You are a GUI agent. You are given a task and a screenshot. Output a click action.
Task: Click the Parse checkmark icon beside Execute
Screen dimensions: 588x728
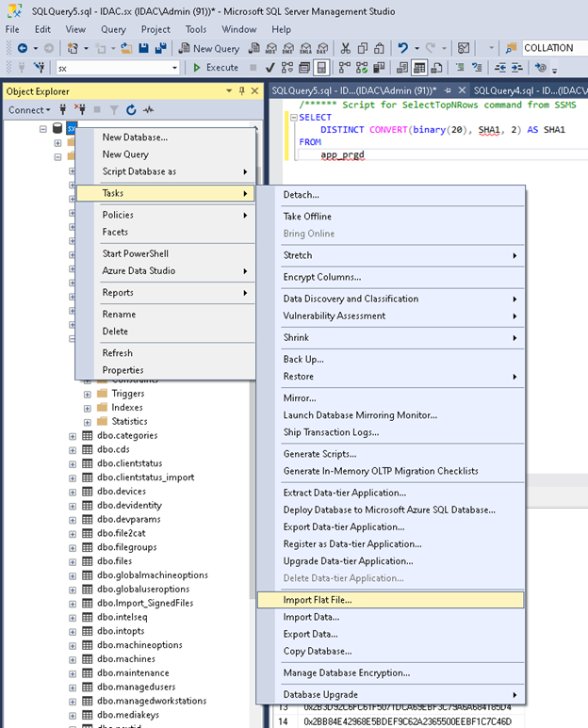[270, 68]
